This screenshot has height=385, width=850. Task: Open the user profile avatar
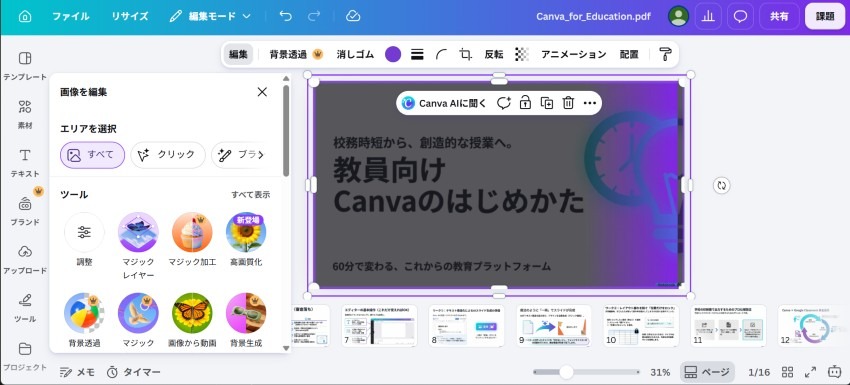point(678,16)
